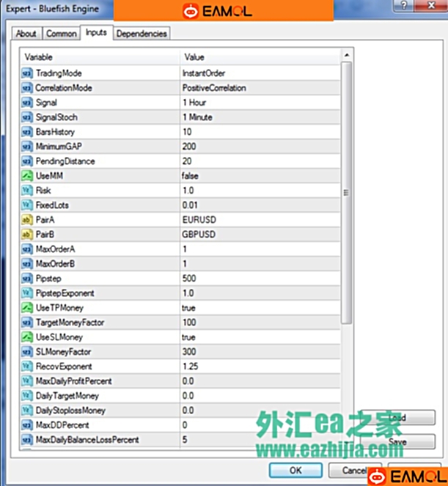448x486 pixels.
Task: Select the Inputs tab
Action: tap(97, 32)
